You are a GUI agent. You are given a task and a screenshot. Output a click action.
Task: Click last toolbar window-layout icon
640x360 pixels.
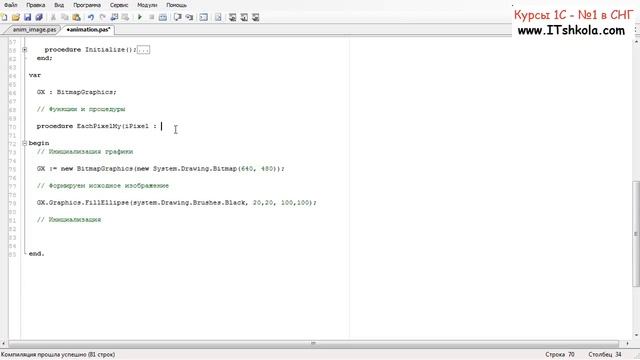(x=256, y=17)
